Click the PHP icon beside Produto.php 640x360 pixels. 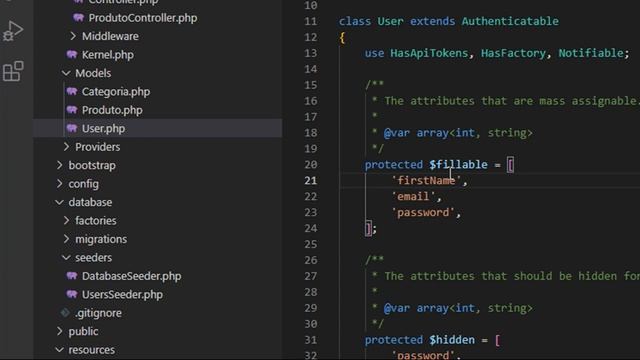(72, 110)
